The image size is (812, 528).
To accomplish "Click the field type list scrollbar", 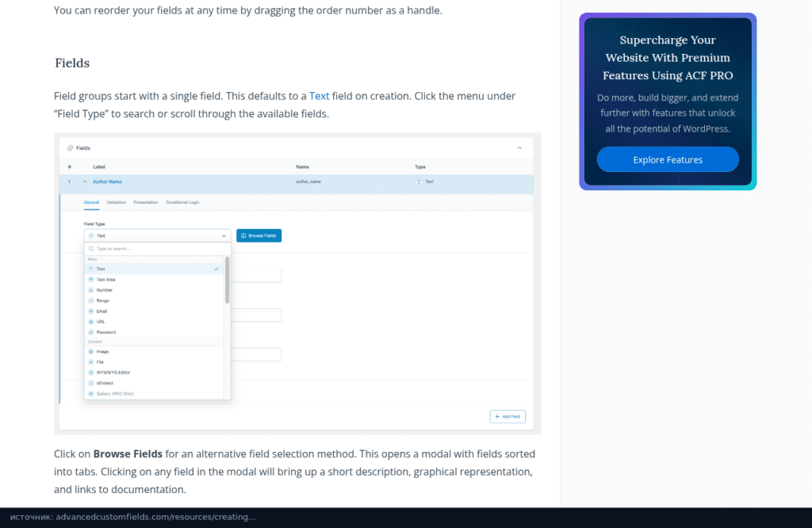I will point(227,280).
